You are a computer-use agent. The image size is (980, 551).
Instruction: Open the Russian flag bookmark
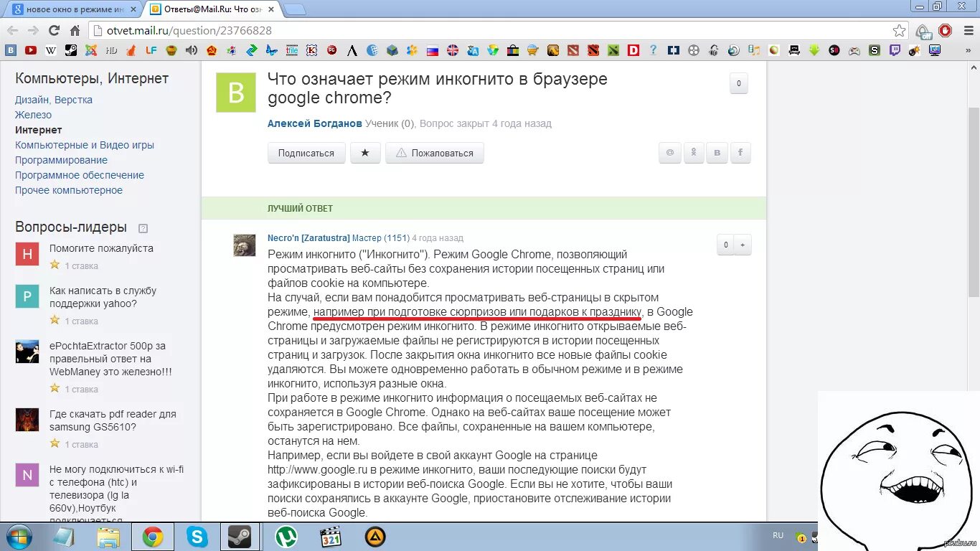[433, 50]
